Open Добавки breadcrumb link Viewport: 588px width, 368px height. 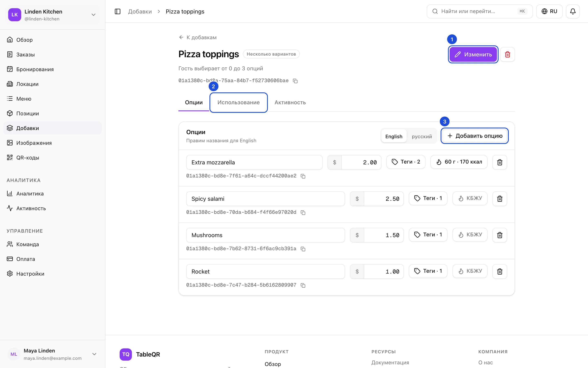click(x=140, y=11)
